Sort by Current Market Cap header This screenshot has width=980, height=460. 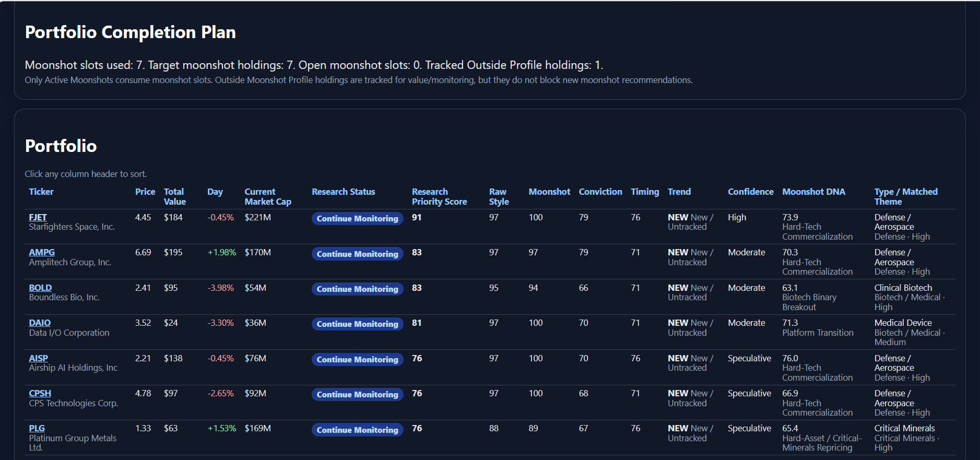coord(268,196)
